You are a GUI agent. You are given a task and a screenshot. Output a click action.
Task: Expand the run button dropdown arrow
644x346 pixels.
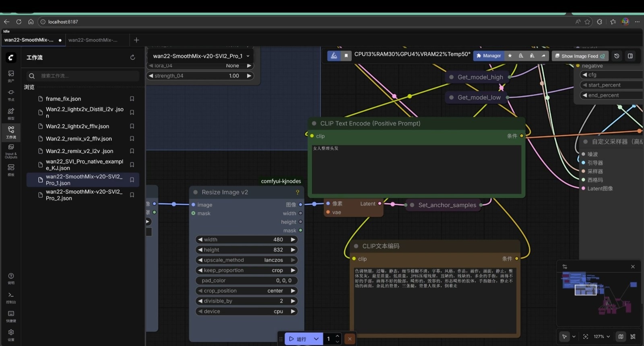(316, 339)
